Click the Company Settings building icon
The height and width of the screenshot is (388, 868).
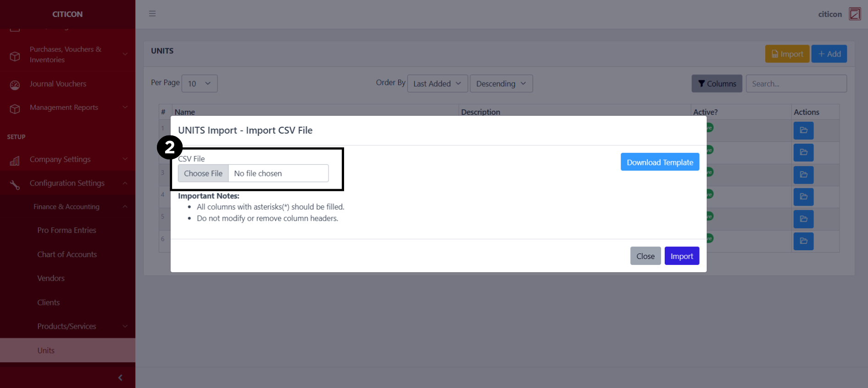15,160
